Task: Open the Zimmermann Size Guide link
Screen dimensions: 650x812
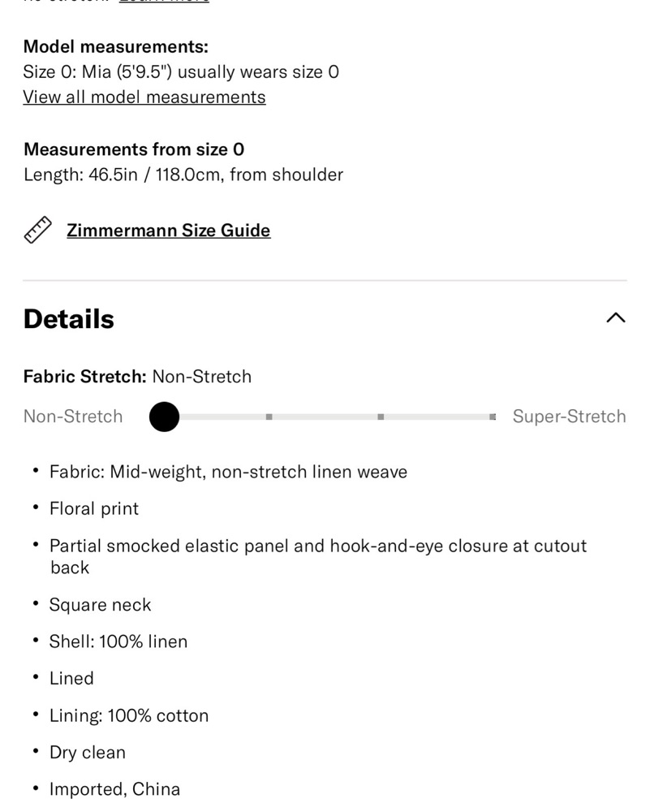Action: point(168,231)
